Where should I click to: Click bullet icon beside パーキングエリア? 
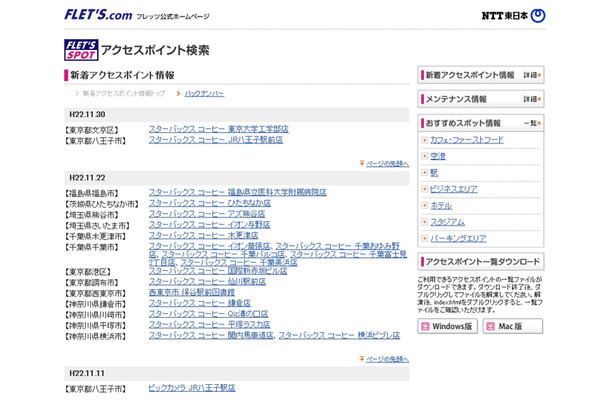424,239
